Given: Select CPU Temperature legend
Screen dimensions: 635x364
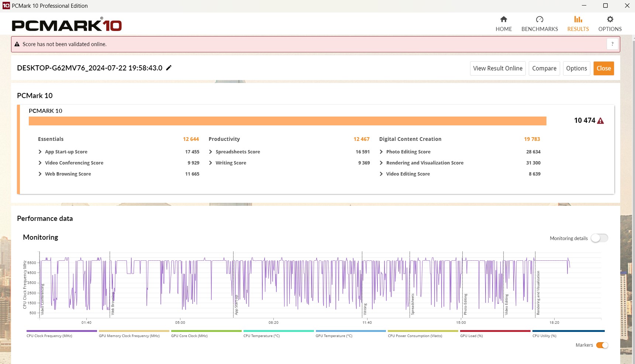Looking at the screenshot, I should tap(279, 331).
